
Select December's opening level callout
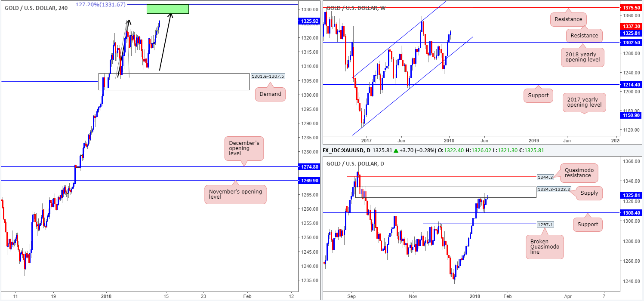[243, 149]
